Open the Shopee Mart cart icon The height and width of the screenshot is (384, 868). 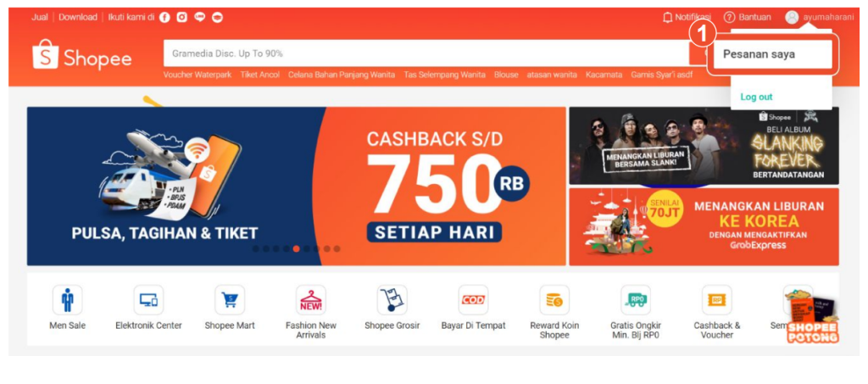coord(230,300)
